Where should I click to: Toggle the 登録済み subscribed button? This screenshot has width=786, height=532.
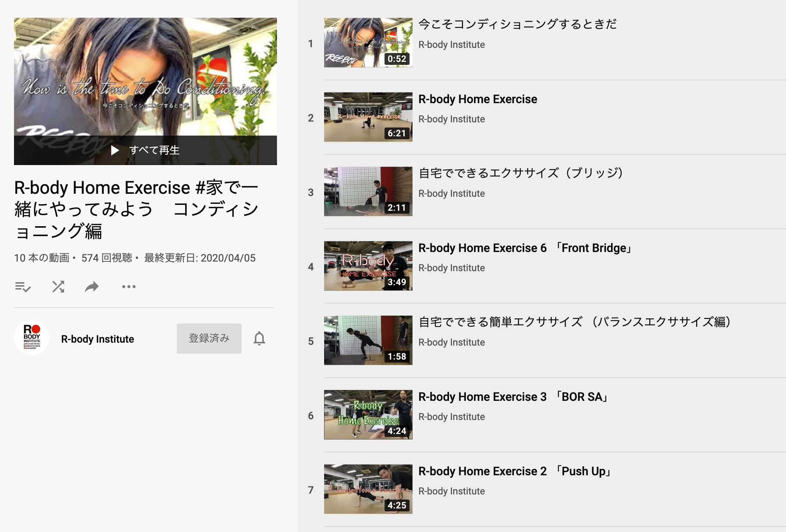coord(209,339)
